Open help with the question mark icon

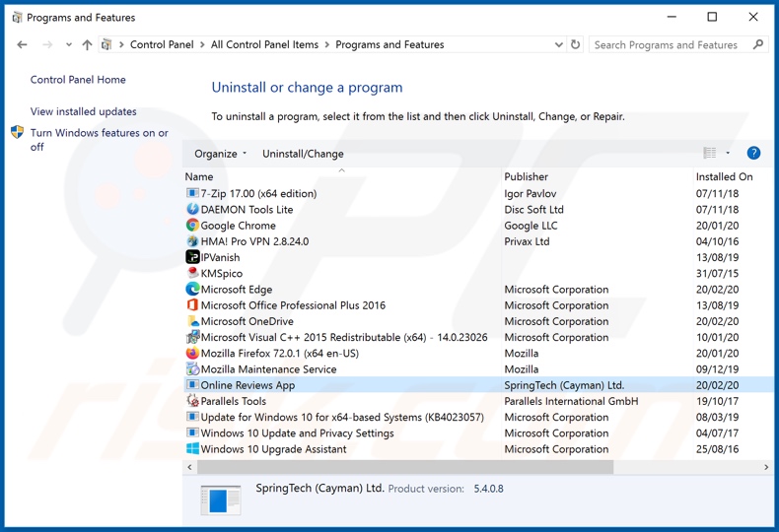pos(753,153)
